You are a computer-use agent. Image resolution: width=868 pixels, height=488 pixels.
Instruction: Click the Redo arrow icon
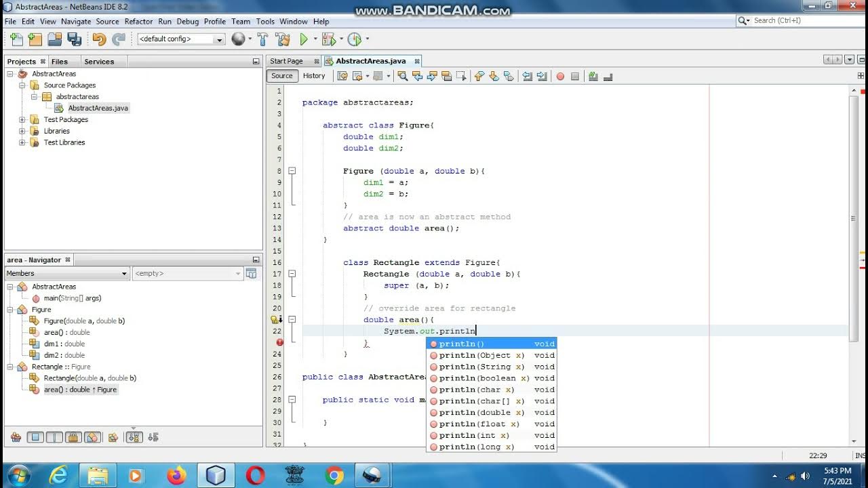(119, 39)
